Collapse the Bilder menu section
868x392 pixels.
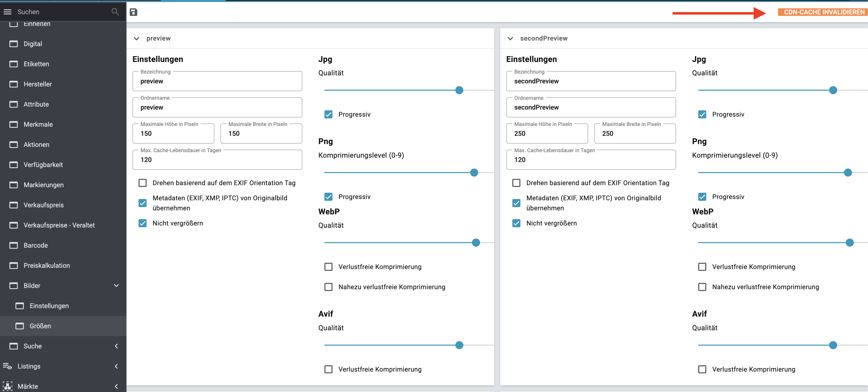pyautogui.click(x=116, y=286)
